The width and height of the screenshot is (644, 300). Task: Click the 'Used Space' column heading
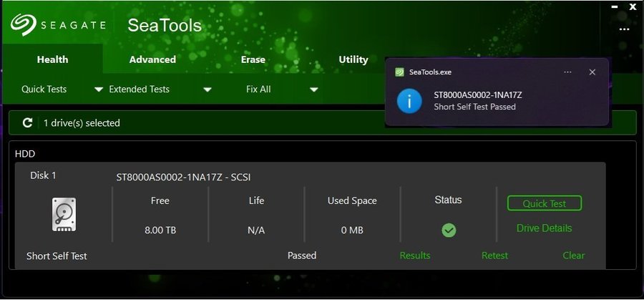coord(352,200)
